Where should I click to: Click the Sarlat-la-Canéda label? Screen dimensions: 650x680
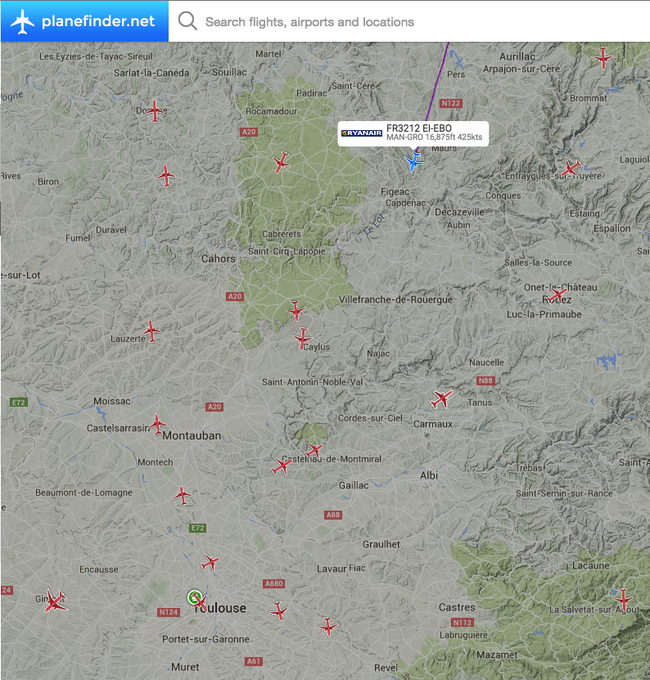click(x=151, y=73)
